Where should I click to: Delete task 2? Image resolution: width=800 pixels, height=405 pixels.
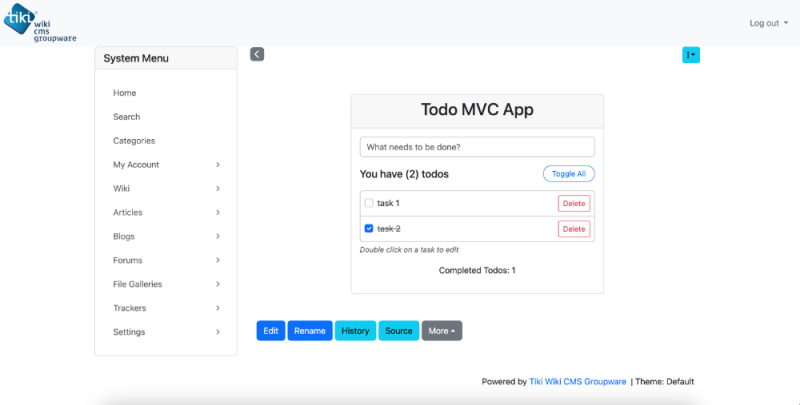[x=574, y=229]
